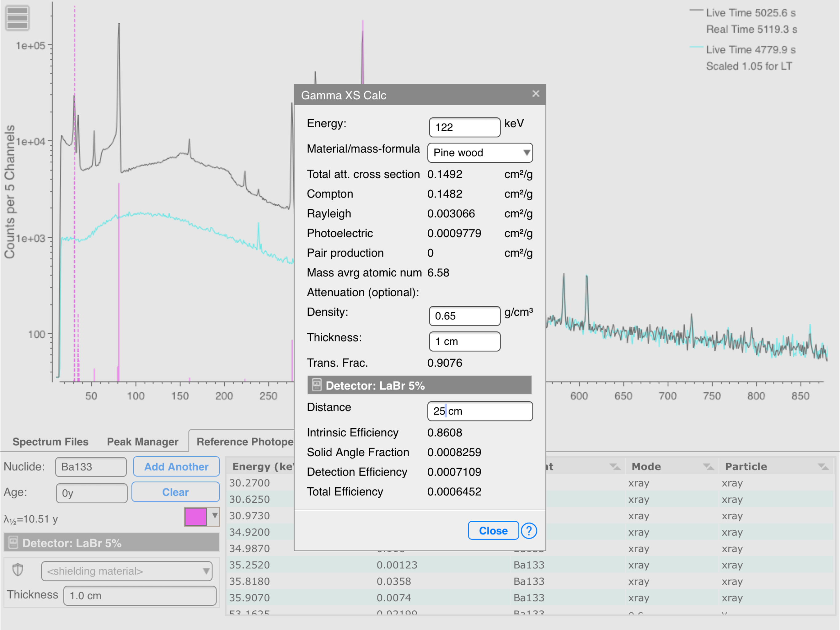Click the shielding shield icon

[18, 570]
